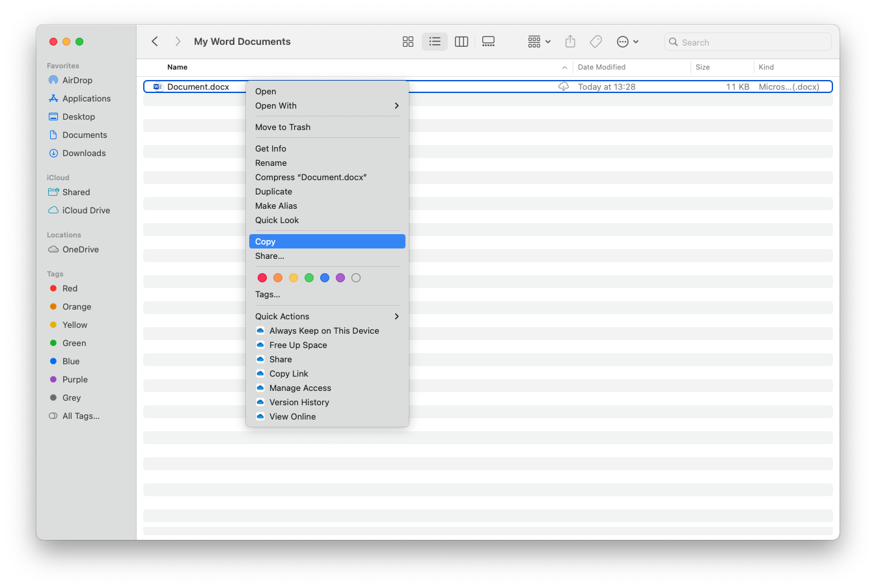Click the Edit Tags toolbar icon
This screenshot has height=588, width=876.
595,42
